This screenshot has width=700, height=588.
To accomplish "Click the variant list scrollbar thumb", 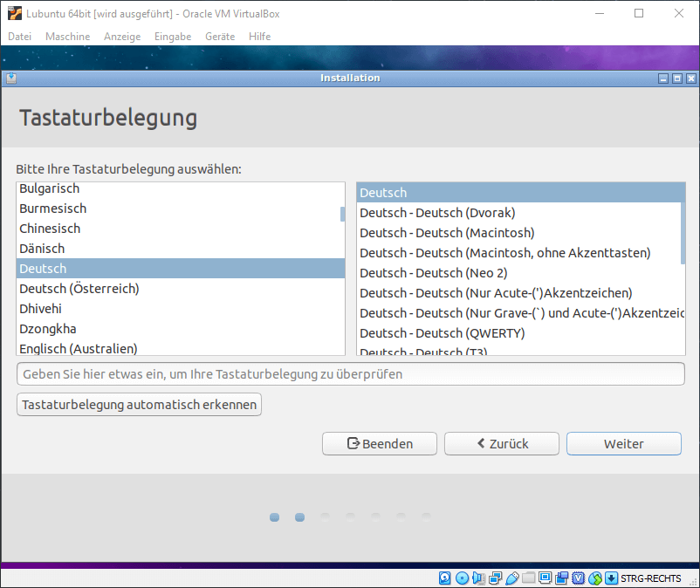I will (x=683, y=233).
